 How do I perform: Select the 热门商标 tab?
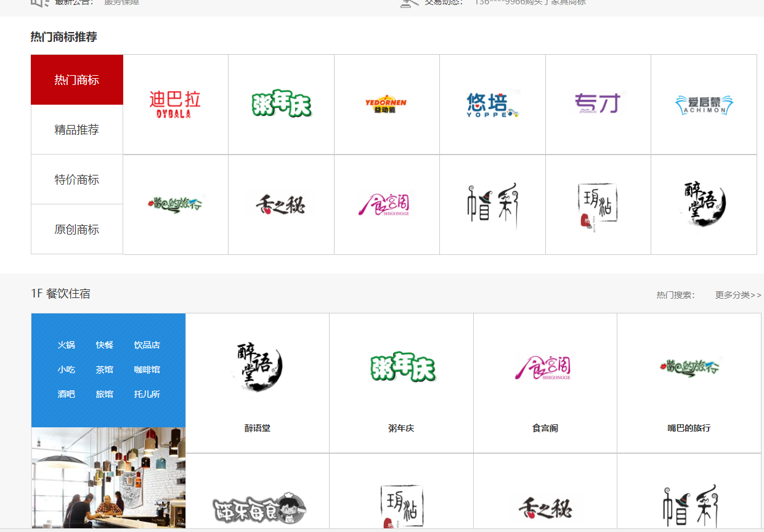(x=77, y=80)
